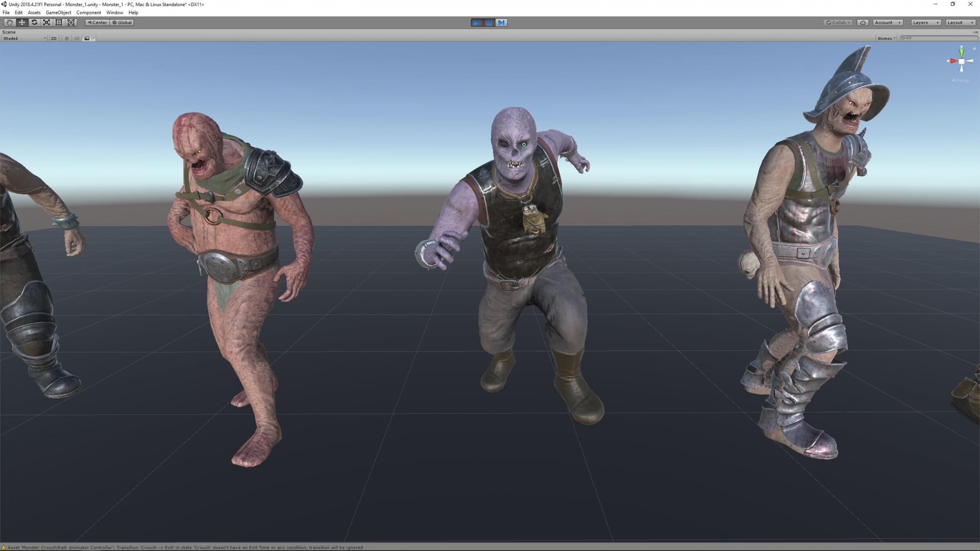
Task: Expand the Gizmos dropdown
Action: (886, 38)
